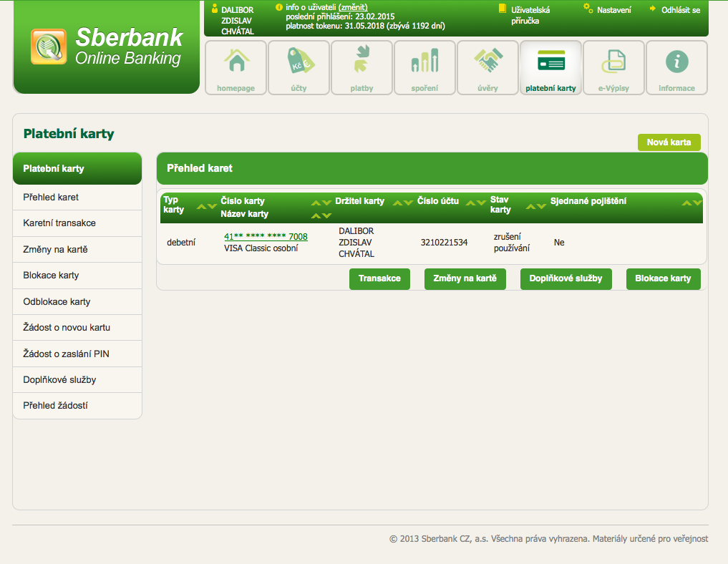Sort Číslo účtu ascending
The image size is (728, 564).
(471, 203)
